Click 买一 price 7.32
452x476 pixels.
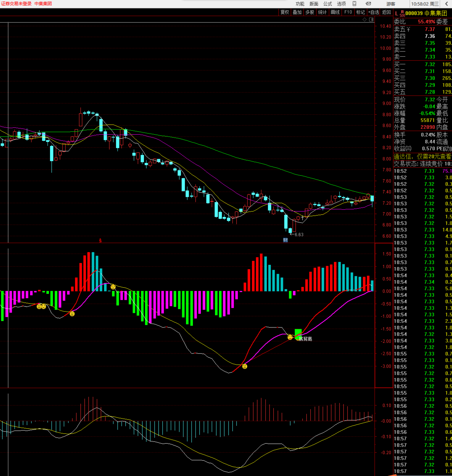click(x=430, y=64)
